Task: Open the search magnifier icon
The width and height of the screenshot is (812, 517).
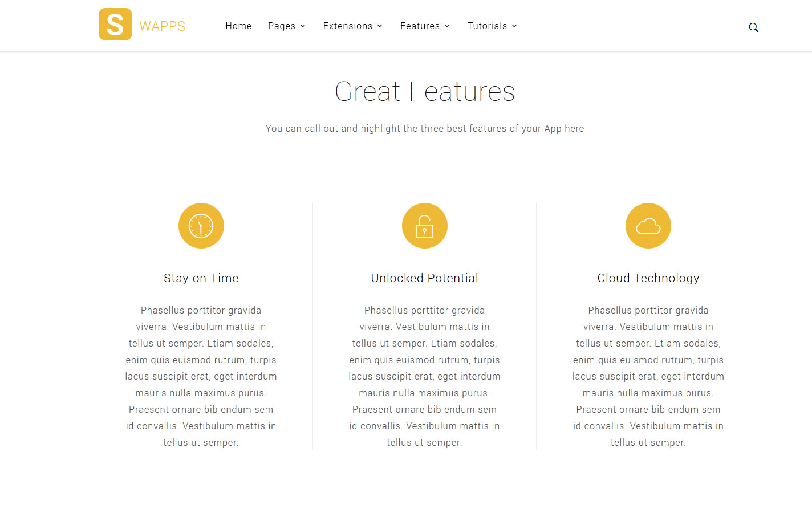Action: tap(753, 27)
